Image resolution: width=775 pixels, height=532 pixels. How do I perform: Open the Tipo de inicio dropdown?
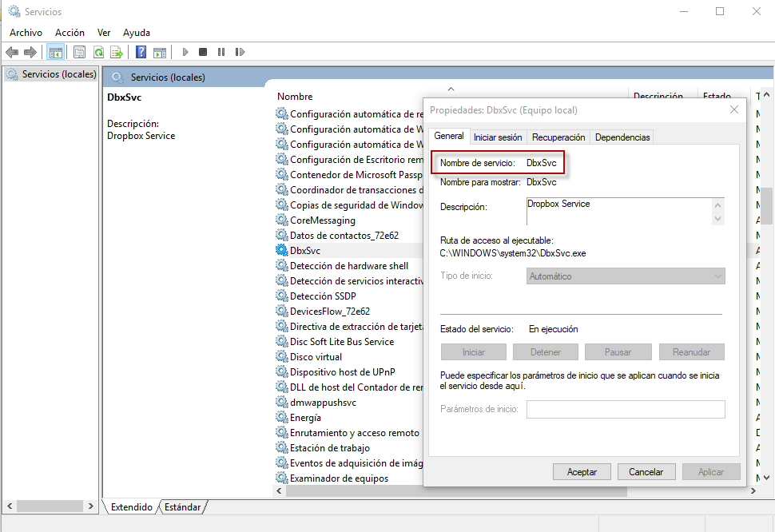[626, 276]
